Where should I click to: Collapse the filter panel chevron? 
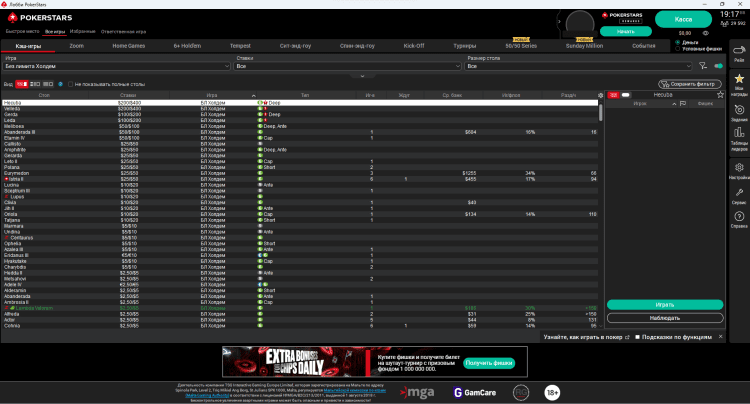tap(362, 76)
